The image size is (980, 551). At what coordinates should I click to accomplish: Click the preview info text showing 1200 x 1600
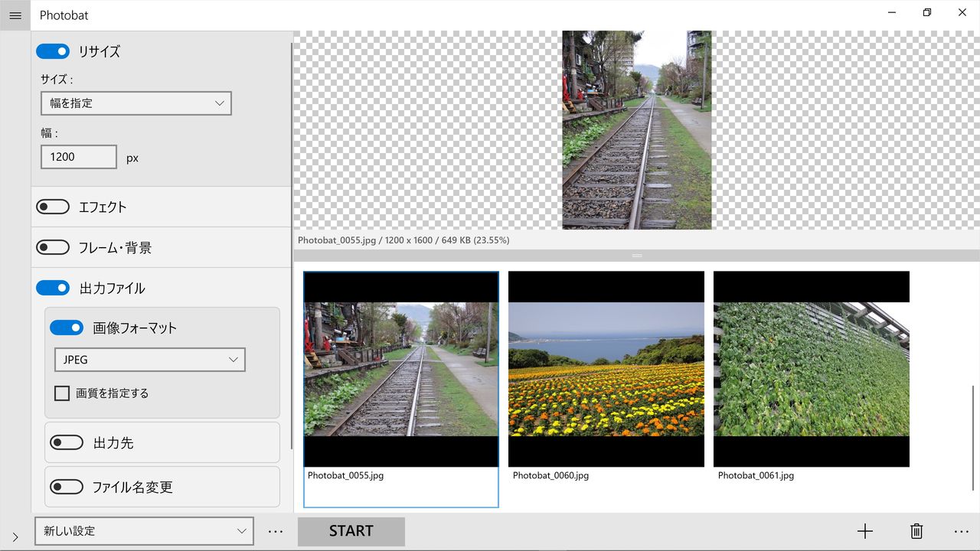pyautogui.click(x=403, y=240)
